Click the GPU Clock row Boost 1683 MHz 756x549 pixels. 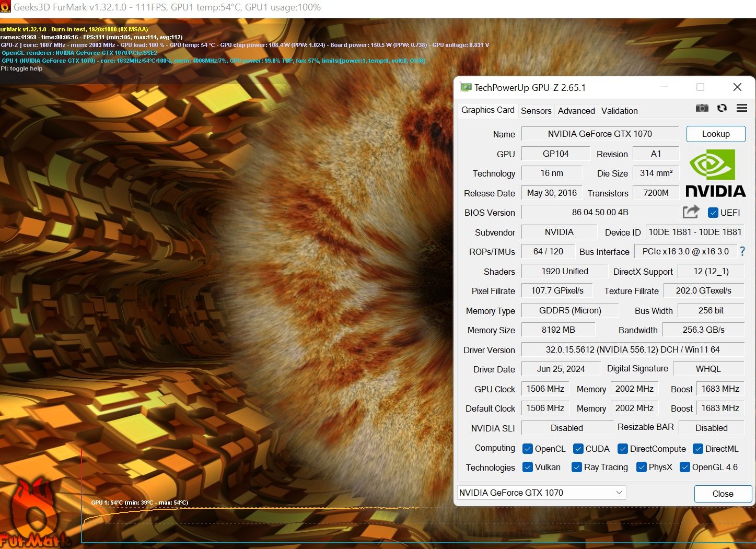720,389
